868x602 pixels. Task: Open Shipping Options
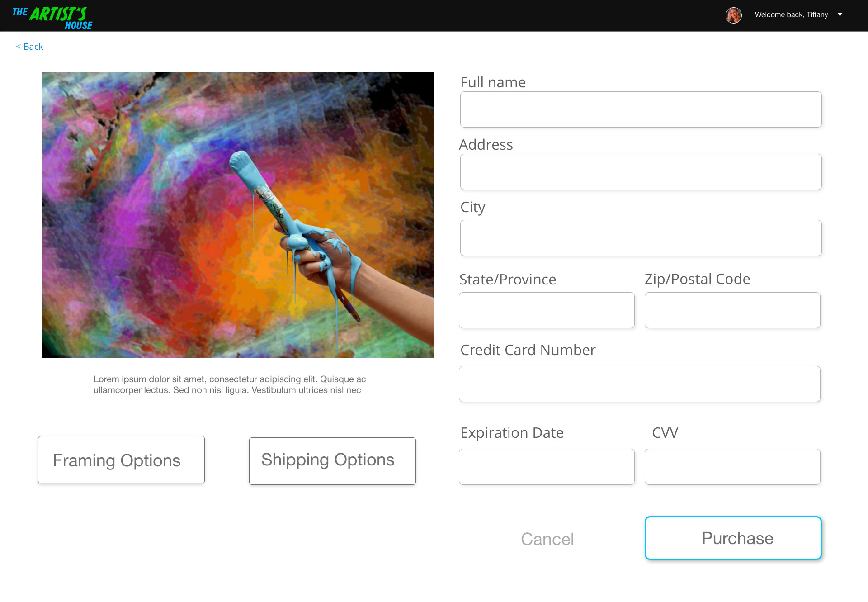pyautogui.click(x=332, y=461)
